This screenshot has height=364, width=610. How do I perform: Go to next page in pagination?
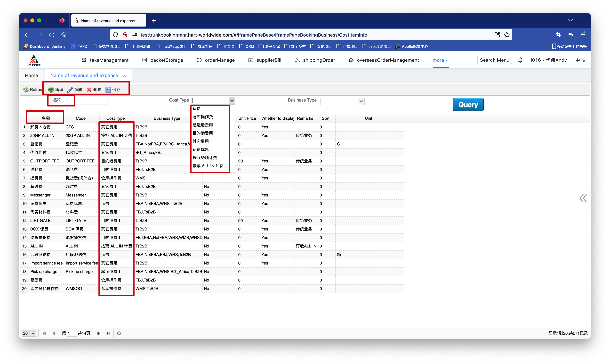pos(98,333)
